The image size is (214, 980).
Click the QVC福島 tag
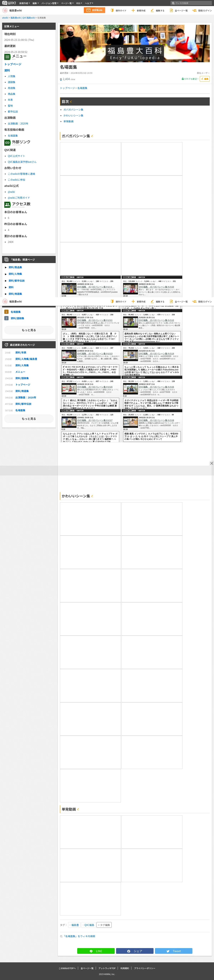pyautogui.click(x=89, y=925)
